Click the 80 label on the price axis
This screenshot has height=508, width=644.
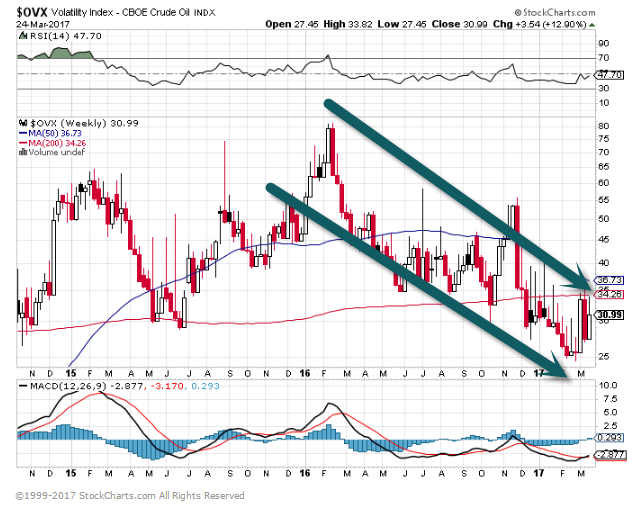(604, 126)
